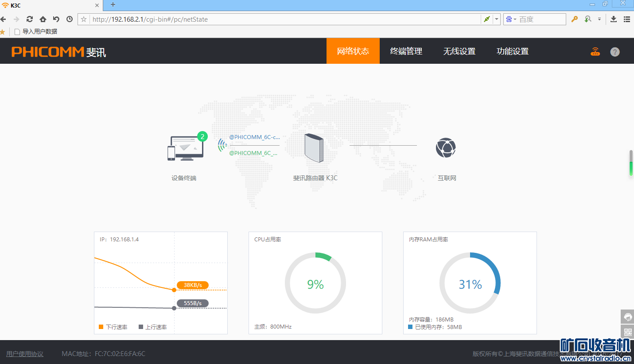
Task: Expand the address bar dropdown arrow
Action: (x=497, y=19)
